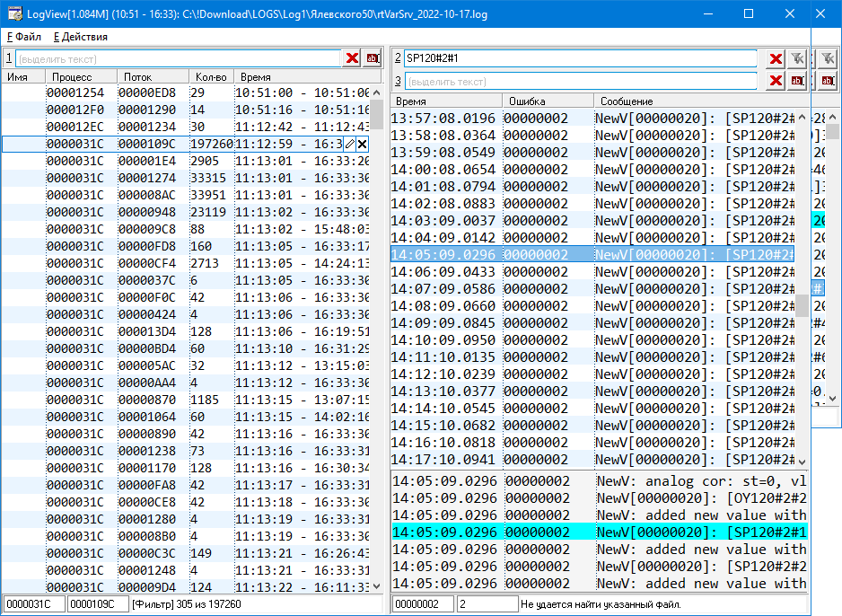842x616 pixels.
Task: Select the message at 14:11:10.0135
Action: (592, 357)
